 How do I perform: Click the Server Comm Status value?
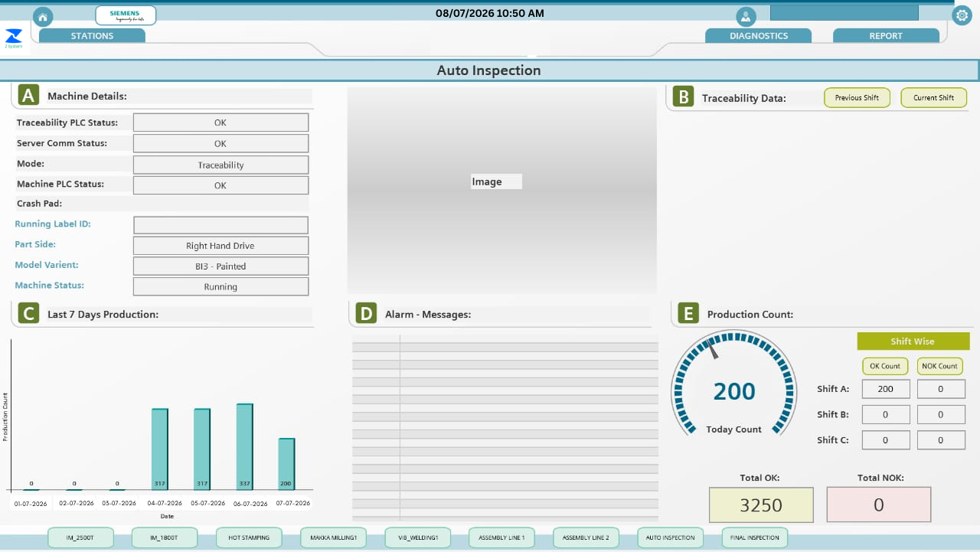pos(220,143)
